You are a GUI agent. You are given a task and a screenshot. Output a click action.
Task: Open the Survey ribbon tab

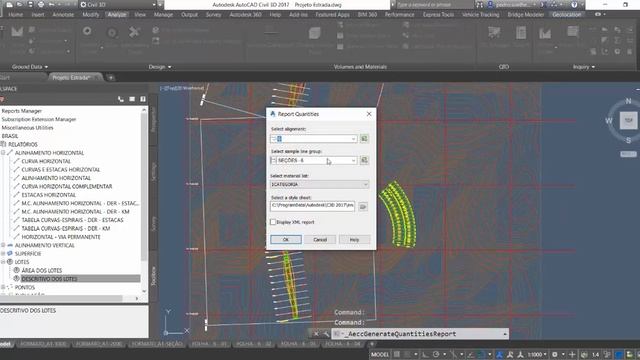click(x=213, y=15)
